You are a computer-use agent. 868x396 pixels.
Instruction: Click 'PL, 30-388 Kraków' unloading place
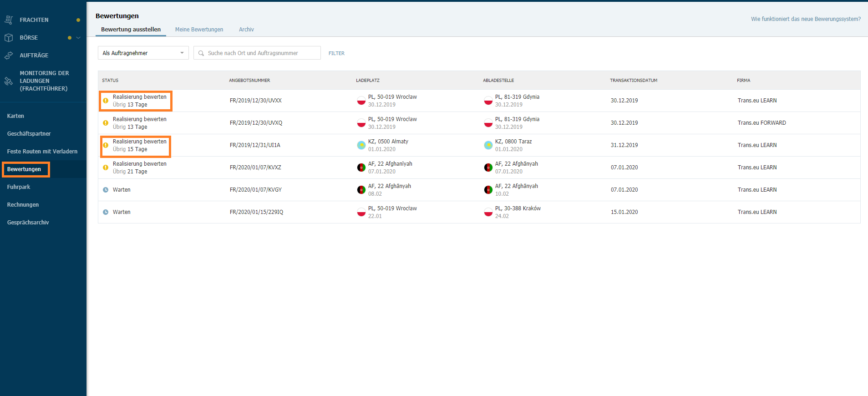pyautogui.click(x=518, y=208)
